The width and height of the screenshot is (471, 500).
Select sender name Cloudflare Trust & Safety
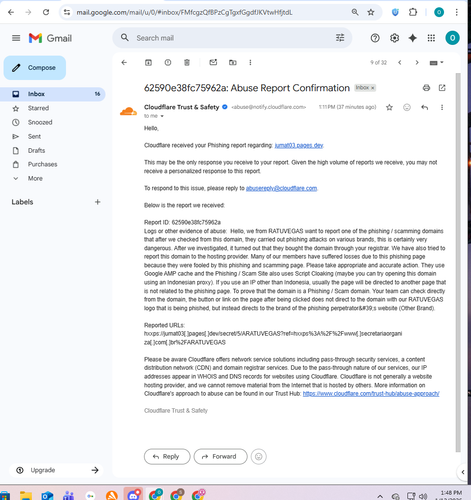(181, 107)
